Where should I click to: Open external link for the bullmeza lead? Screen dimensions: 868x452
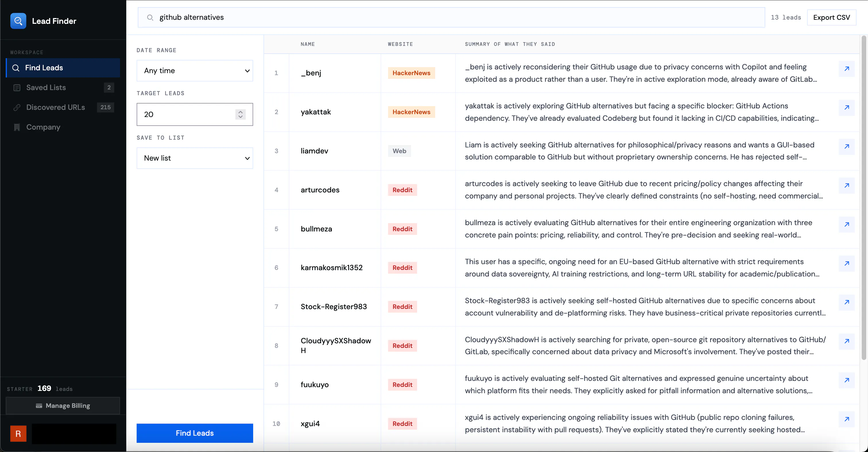(846, 225)
